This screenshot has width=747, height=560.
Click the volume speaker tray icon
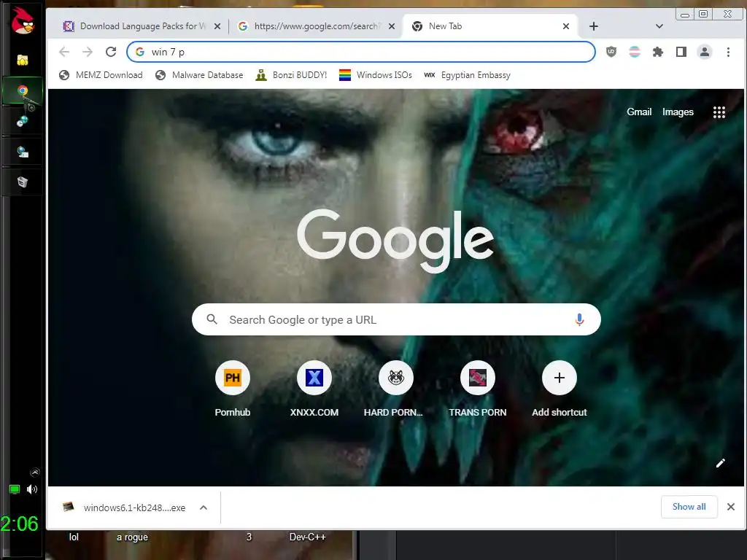(x=32, y=489)
